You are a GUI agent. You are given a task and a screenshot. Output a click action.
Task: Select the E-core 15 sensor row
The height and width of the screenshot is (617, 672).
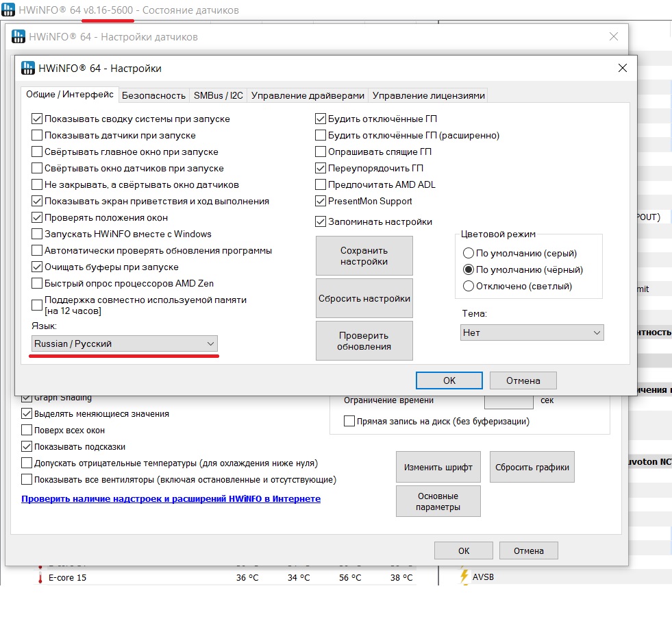click(226, 577)
